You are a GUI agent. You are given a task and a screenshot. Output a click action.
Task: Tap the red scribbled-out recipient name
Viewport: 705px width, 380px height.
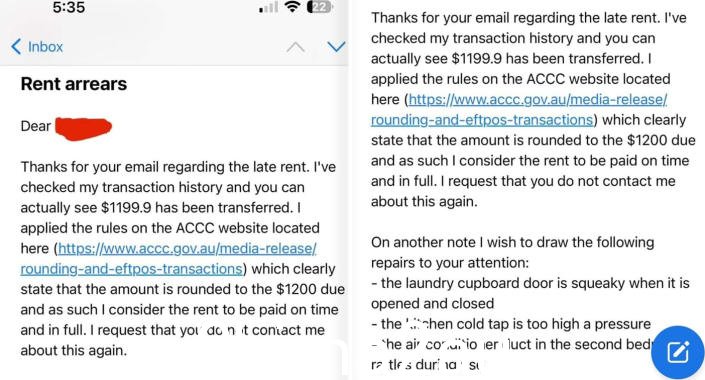[x=83, y=128]
